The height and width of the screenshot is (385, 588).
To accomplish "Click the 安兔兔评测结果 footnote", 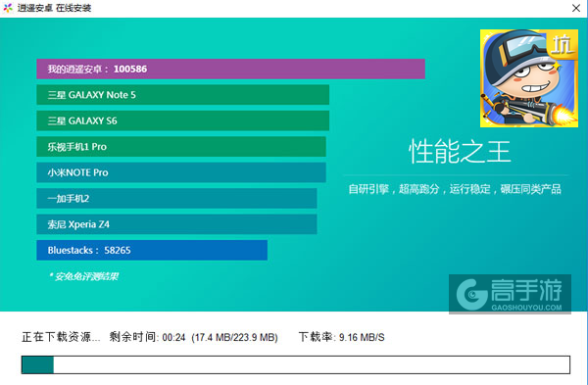I will (x=83, y=276).
